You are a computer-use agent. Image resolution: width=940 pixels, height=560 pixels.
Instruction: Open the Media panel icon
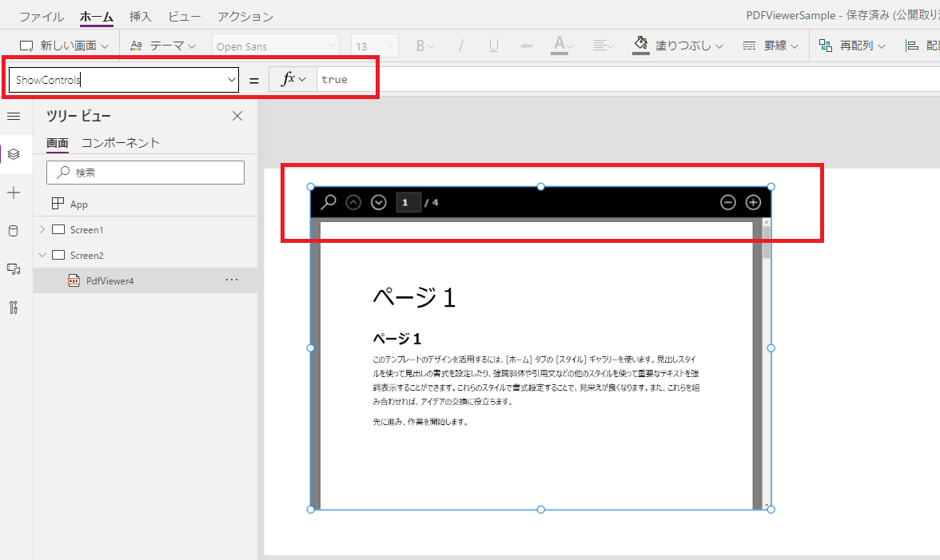click(14, 269)
